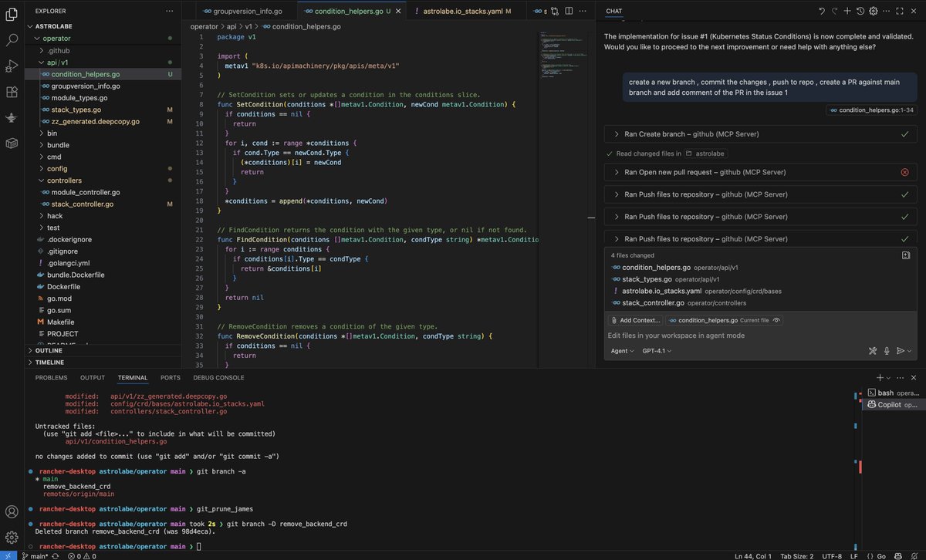Viewport: 926px width, 560px height.
Task: Open the Manage gear in activity bar
Action: click(x=12, y=536)
